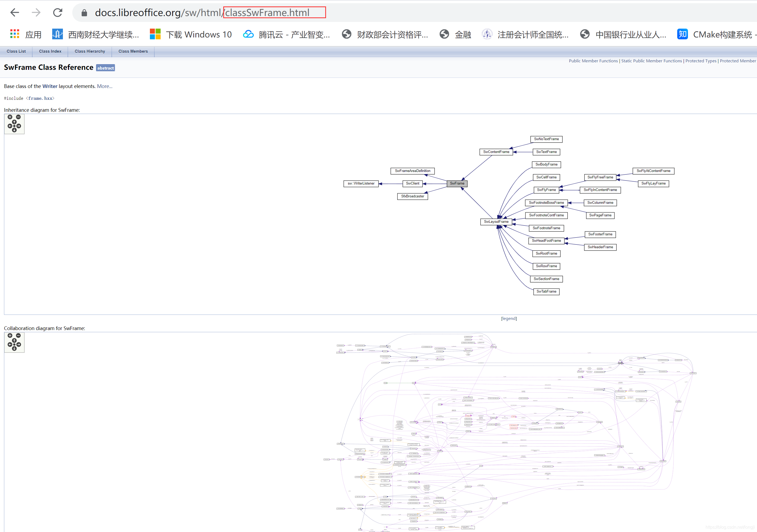Pan the collaboration diagram to the left
This screenshot has height=532, width=757.
tap(10, 344)
